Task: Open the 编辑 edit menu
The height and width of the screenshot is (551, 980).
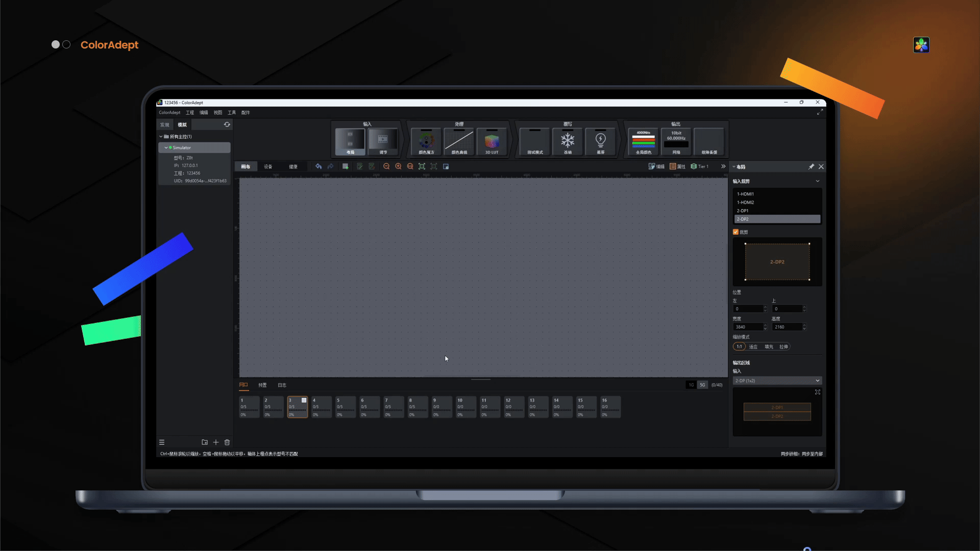Action: pyautogui.click(x=204, y=112)
